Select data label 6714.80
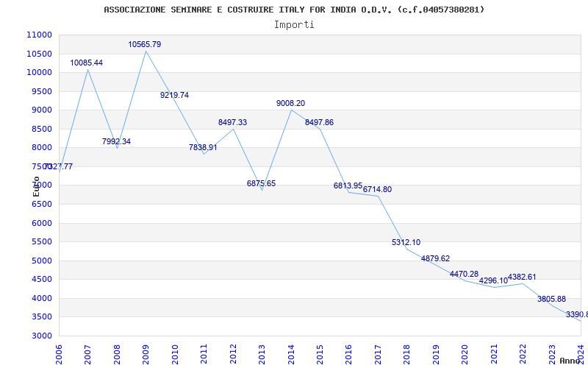The width and height of the screenshot is (588, 368). tap(377, 190)
